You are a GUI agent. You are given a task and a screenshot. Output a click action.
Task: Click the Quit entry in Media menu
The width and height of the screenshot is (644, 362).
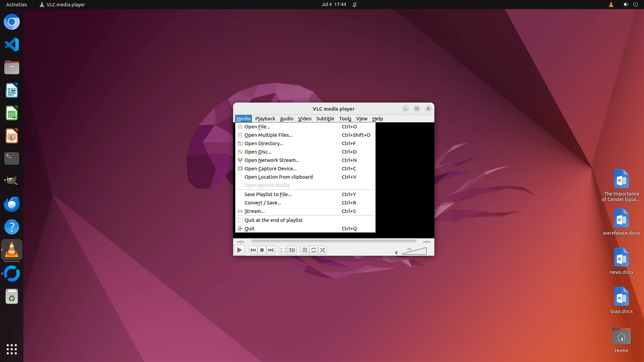(x=249, y=229)
